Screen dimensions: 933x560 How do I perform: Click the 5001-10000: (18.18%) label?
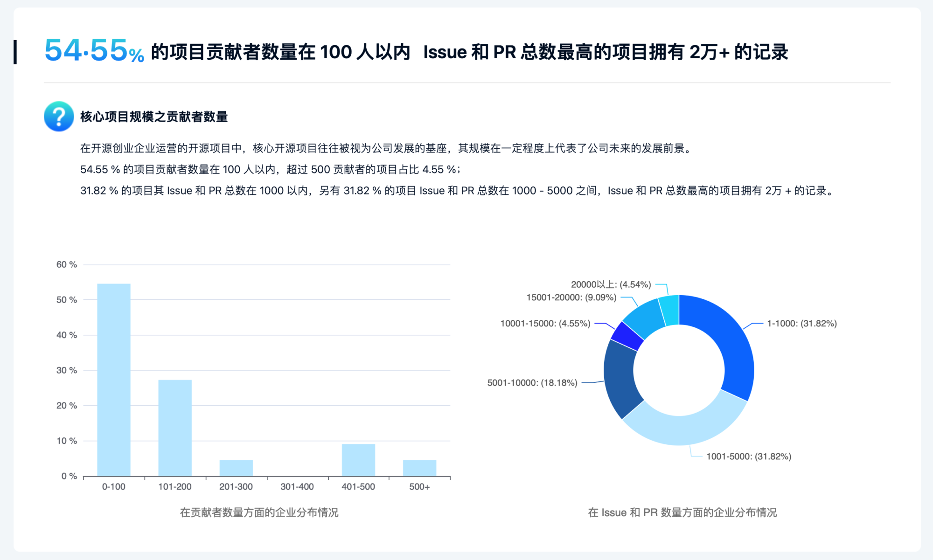tap(532, 383)
